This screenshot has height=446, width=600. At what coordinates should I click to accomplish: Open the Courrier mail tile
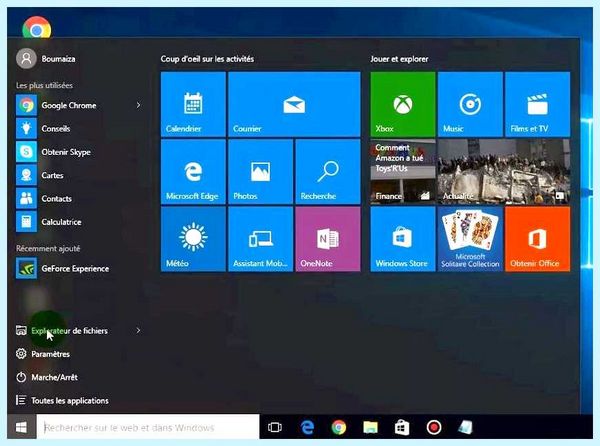point(294,104)
